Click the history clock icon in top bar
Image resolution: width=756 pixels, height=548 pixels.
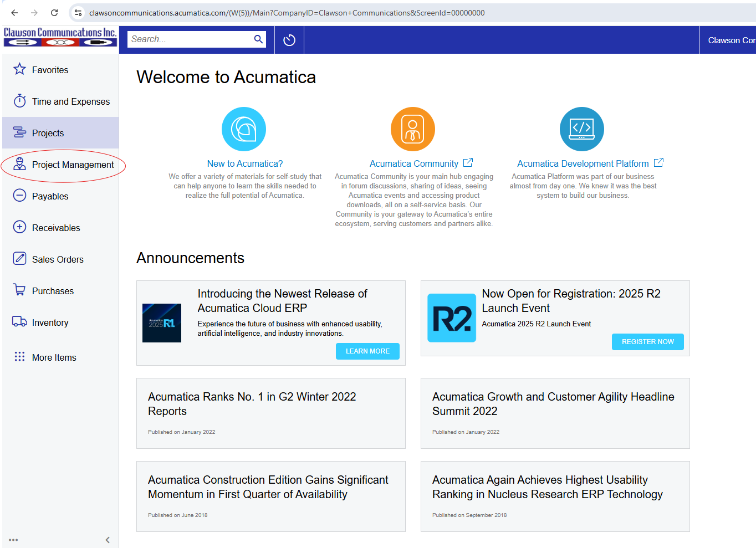(x=289, y=40)
